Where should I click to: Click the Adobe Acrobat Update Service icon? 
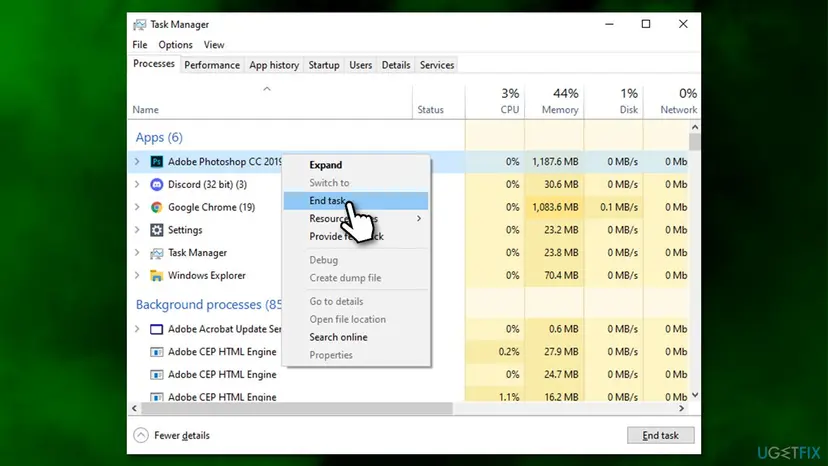click(x=156, y=329)
